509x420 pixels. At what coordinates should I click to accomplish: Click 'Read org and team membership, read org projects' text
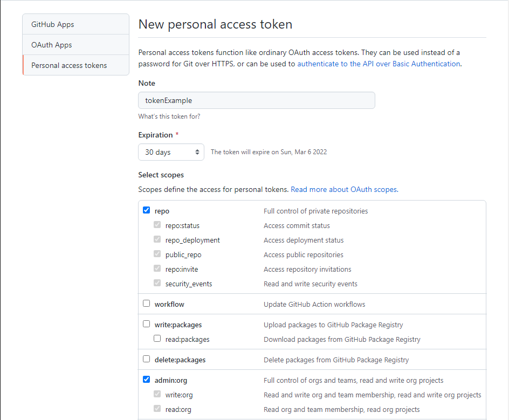341,410
